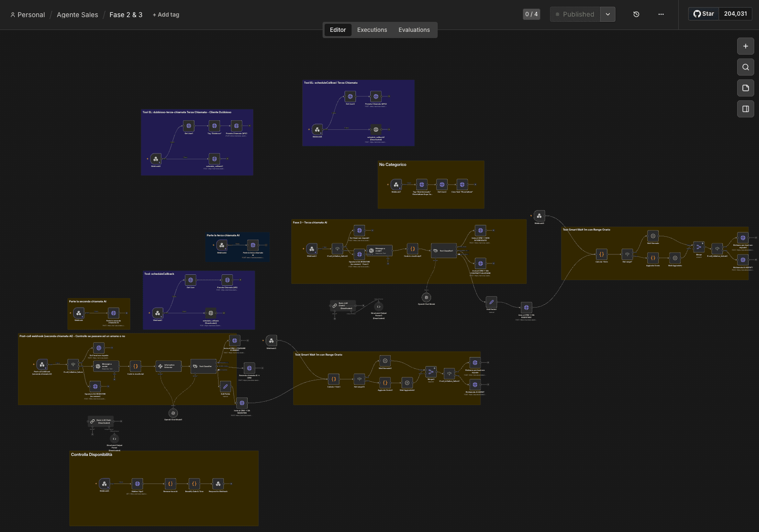
Task: Click the 0 / 4 counter badge
Action: (x=531, y=14)
